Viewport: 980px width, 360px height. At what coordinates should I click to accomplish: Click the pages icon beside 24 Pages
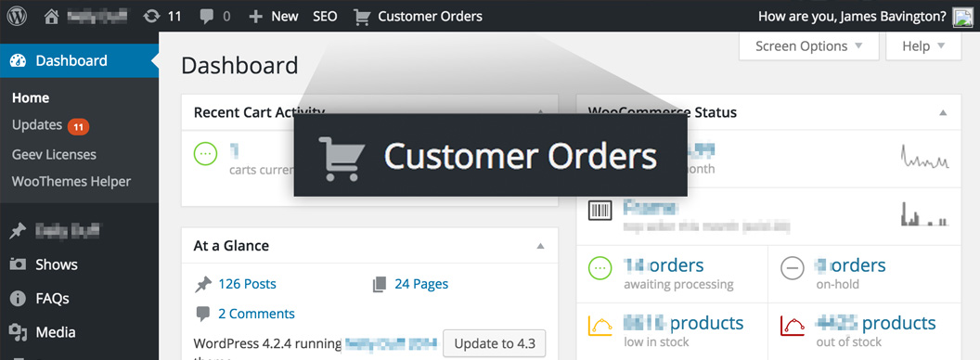point(380,285)
